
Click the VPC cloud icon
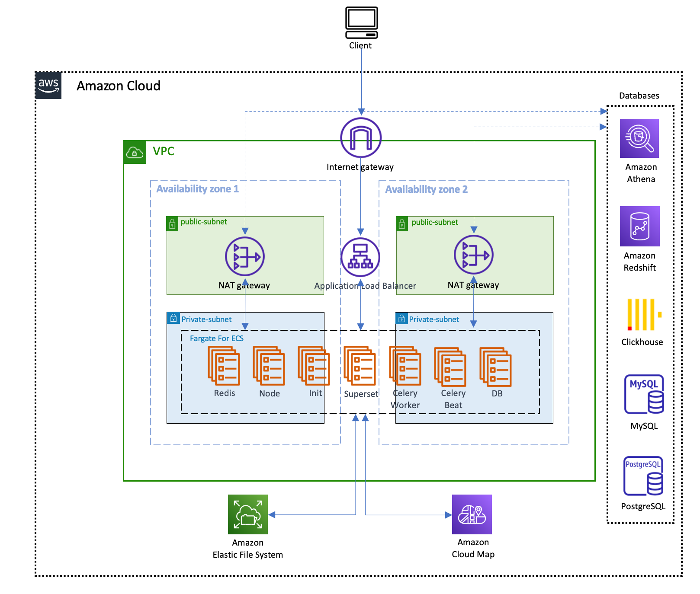(x=135, y=152)
